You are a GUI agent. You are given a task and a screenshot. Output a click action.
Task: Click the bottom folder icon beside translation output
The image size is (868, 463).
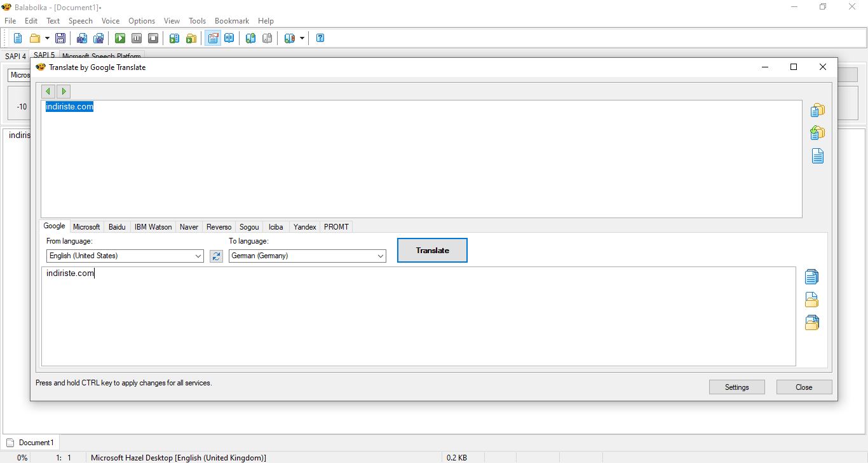tap(811, 322)
